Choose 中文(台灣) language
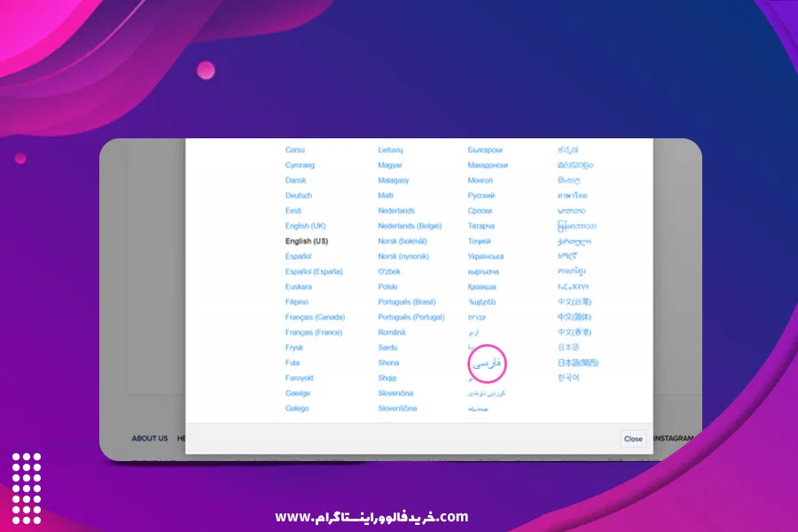This screenshot has width=798, height=532. (574, 301)
